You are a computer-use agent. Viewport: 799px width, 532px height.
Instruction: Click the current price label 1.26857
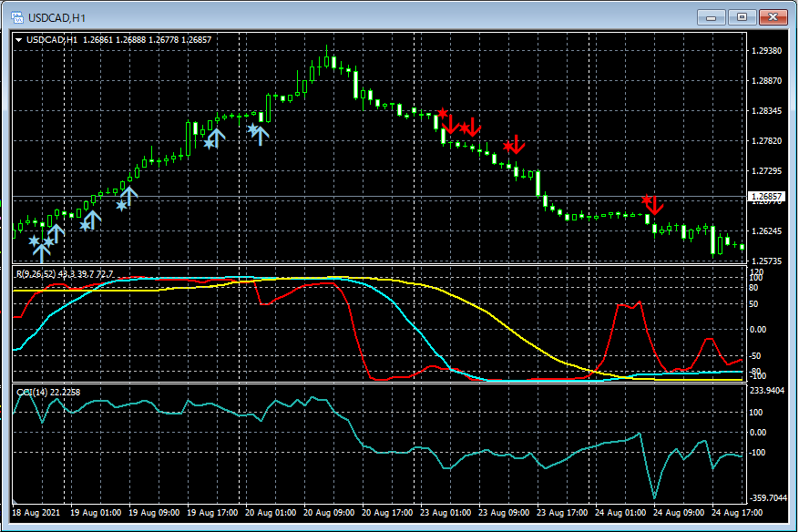[x=764, y=197]
